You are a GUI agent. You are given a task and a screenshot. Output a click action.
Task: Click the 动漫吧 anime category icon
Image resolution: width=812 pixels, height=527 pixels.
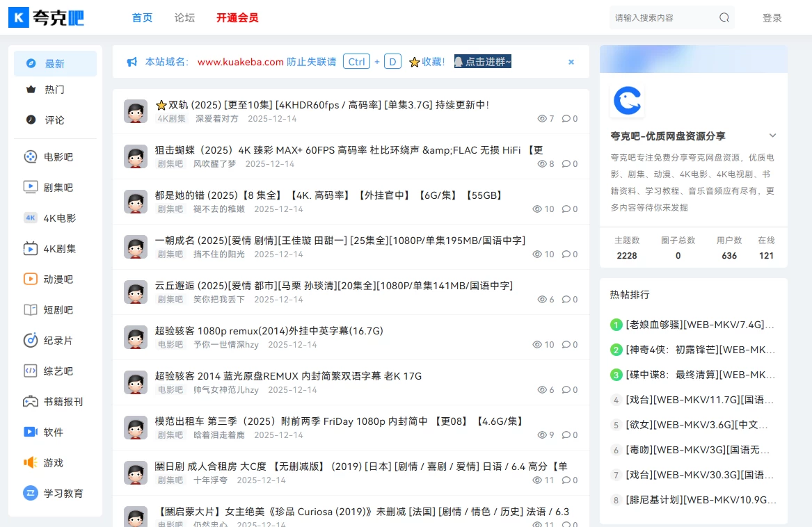pos(29,279)
